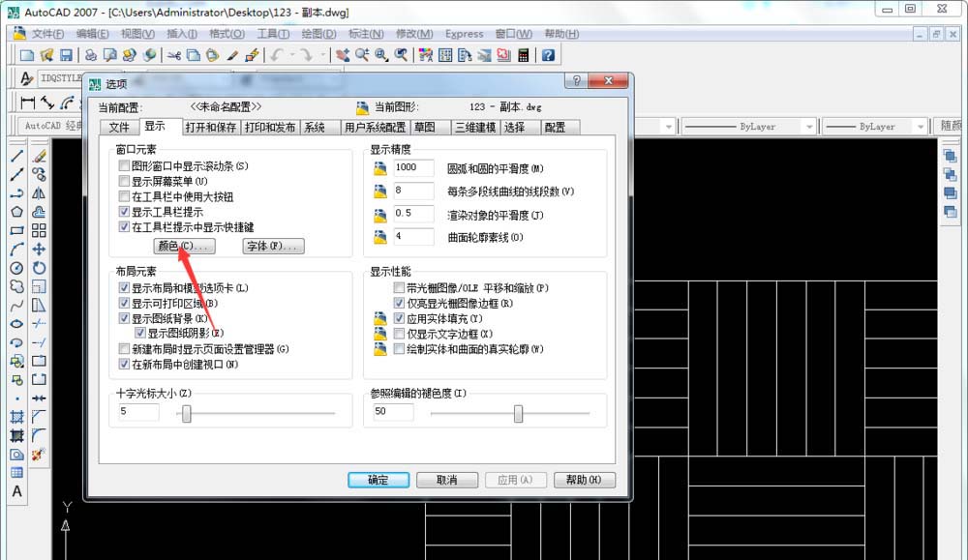
Task: Click the dialog's question-mark help button
Action: click(577, 81)
